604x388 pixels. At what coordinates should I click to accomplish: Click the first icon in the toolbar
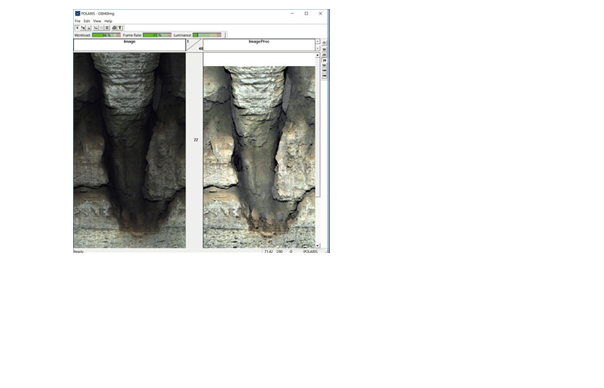point(77,28)
